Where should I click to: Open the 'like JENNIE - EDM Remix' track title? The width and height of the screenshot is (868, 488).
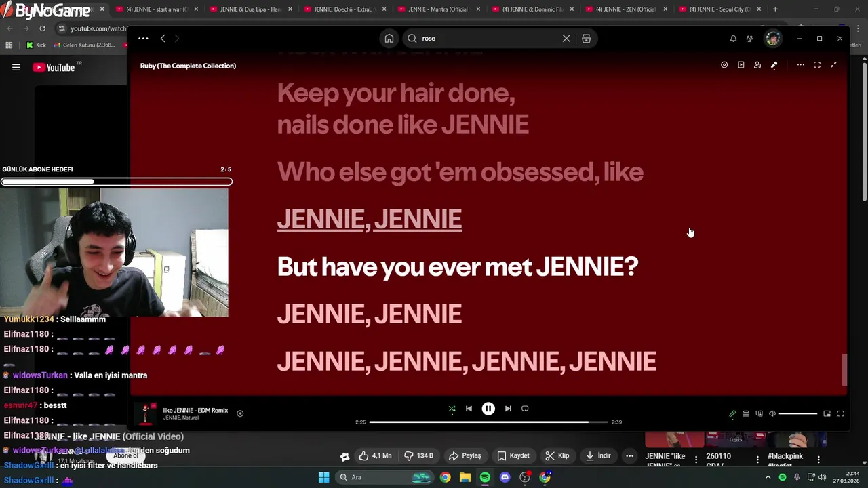(195, 410)
